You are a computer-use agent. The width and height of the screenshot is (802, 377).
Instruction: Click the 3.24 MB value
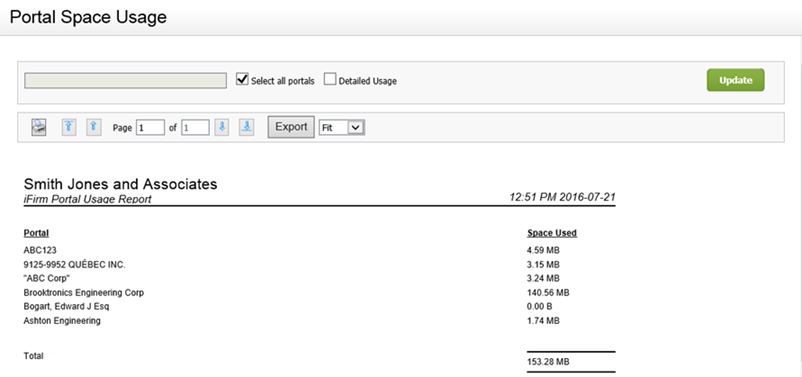(x=543, y=279)
